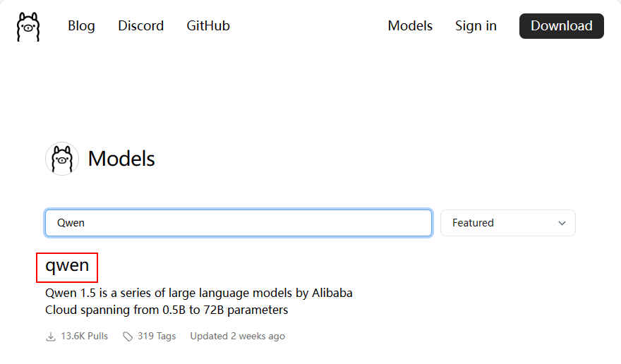The width and height of the screenshot is (621, 364).
Task: Click the 13.6K Pulls count
Action: (84, 336)
